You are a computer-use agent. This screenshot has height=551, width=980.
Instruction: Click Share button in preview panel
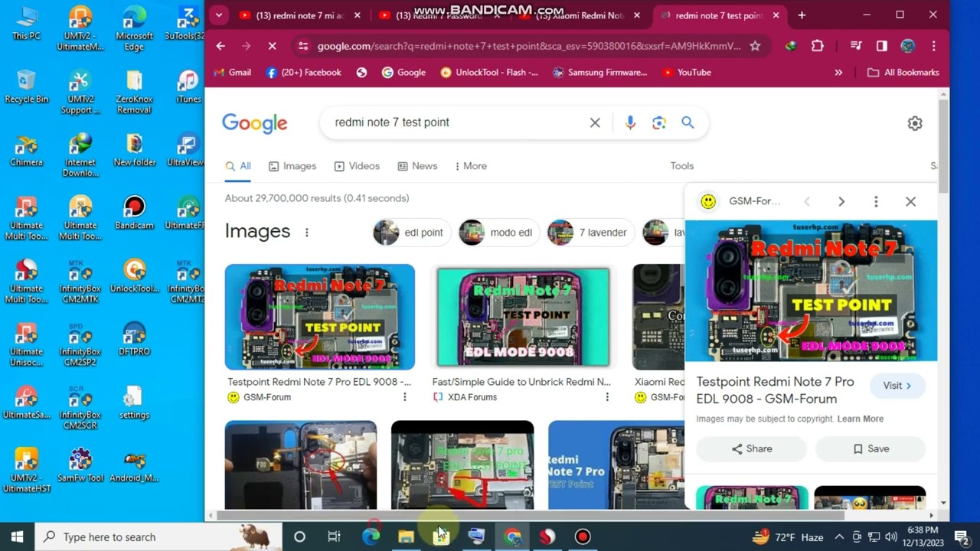tap(751, 449)
